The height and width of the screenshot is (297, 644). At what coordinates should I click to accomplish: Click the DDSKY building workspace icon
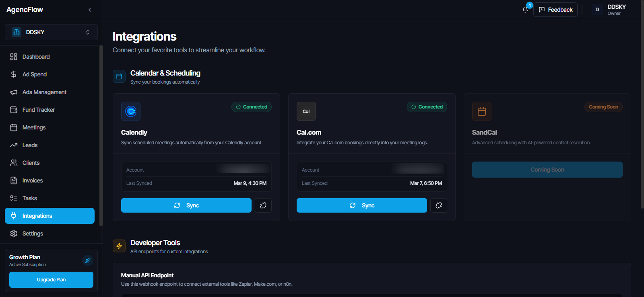17,32
